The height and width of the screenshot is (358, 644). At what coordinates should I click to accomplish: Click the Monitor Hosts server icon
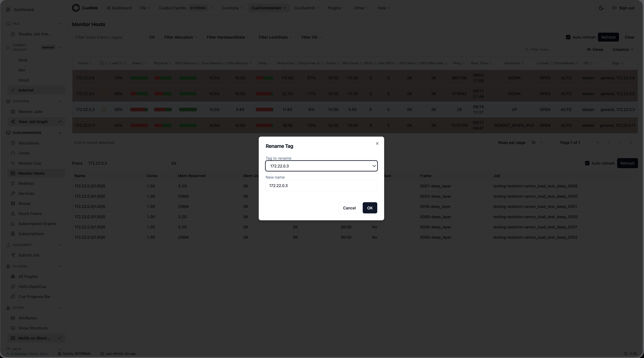coord(13,173)
